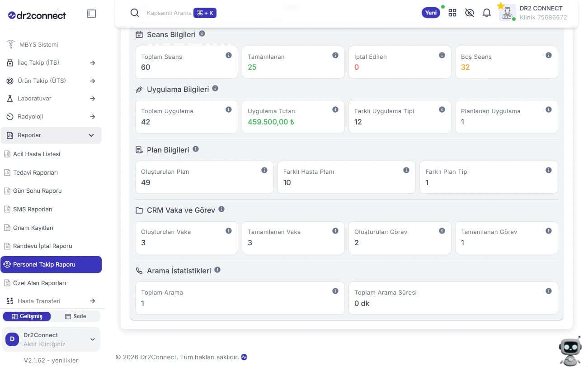Show info for Oluşturulan Plan card

(264, 170)
